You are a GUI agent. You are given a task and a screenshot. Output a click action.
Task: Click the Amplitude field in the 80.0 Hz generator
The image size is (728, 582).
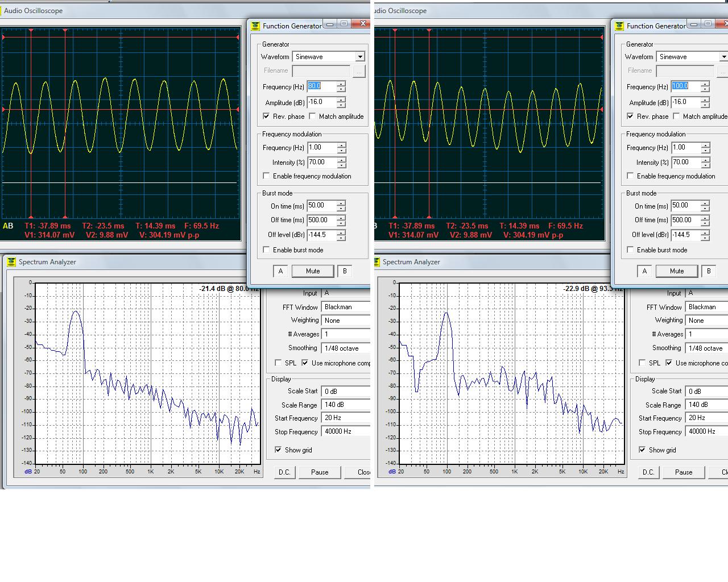point(321,102)
